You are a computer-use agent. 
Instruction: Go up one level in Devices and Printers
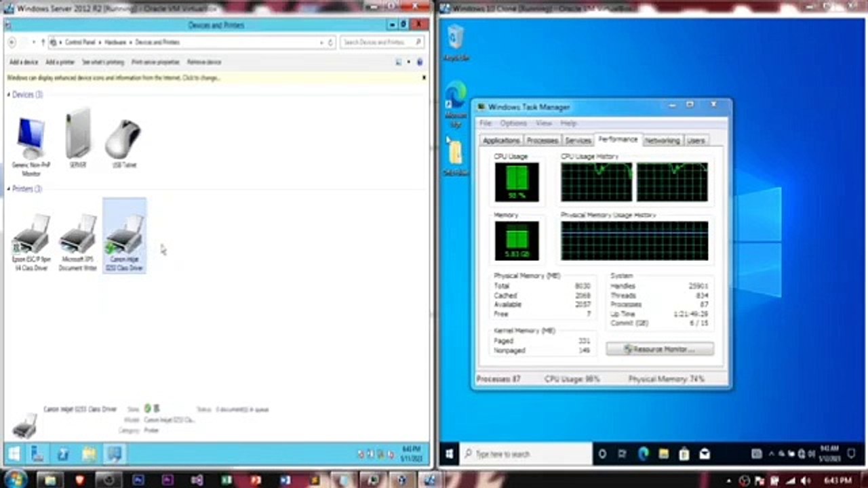click(43, 42)
